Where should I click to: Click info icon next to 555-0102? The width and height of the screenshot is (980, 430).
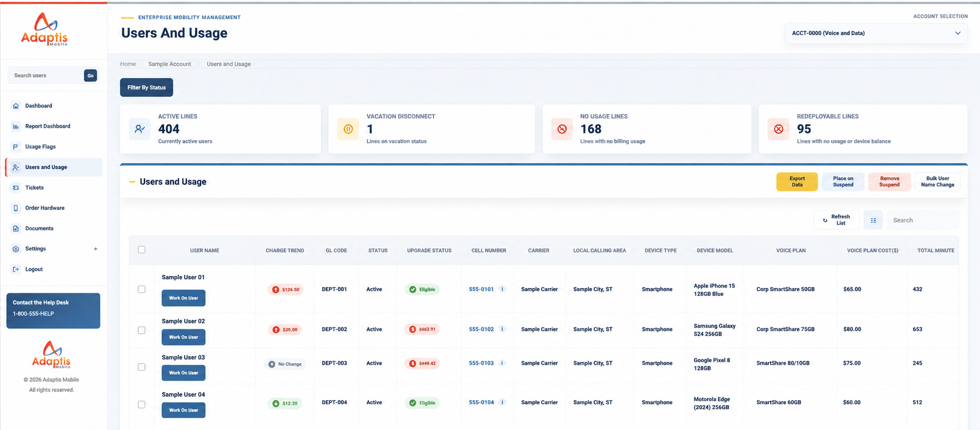[x=502, y=329]
